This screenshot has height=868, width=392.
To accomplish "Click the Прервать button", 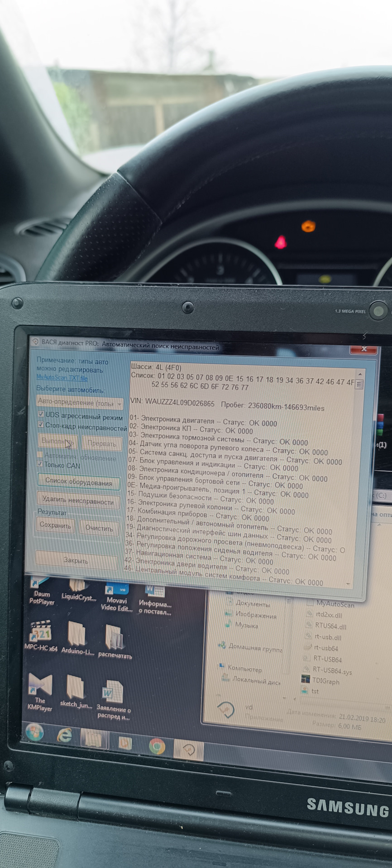I will pyautogui.click(x=102, y=443).
